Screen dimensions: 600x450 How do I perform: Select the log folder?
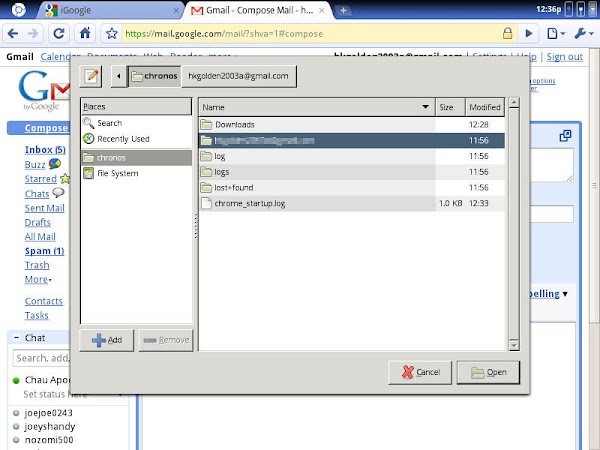tap(351, 156)
